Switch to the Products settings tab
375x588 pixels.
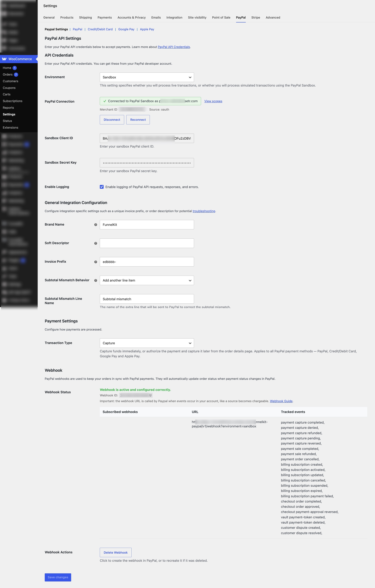click(67, 18)
